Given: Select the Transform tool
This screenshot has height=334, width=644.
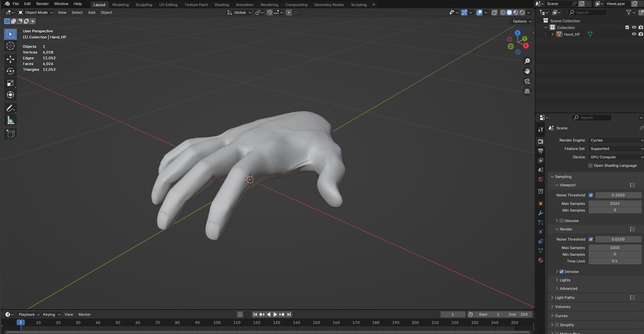Looking at the screenshot, I should pyautogui.click(x=10, y=95).
